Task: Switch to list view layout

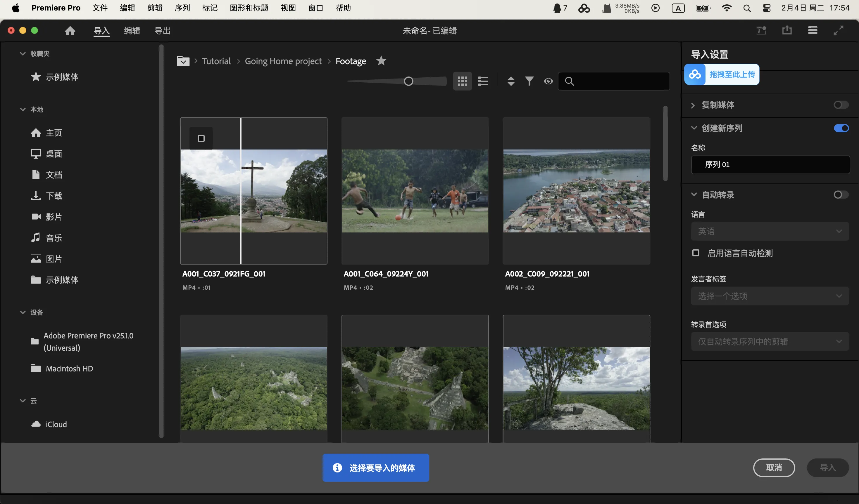Action: click(x=483, y=81)
